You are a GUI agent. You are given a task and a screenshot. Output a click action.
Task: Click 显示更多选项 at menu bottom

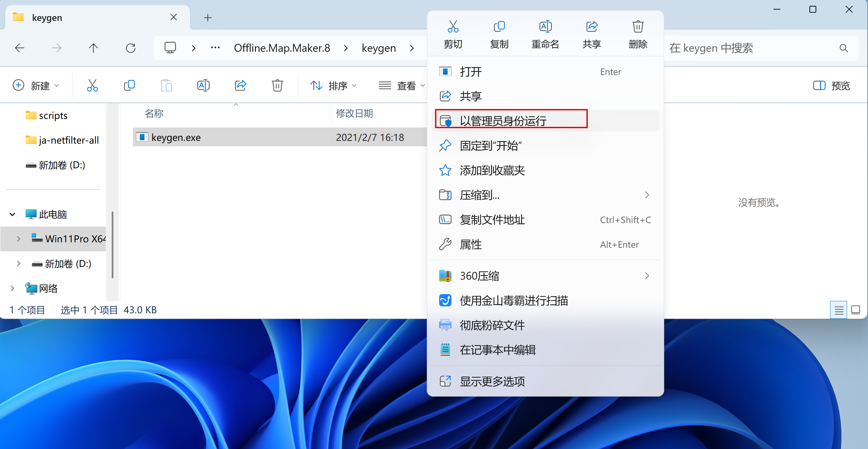tap(492, 381)
